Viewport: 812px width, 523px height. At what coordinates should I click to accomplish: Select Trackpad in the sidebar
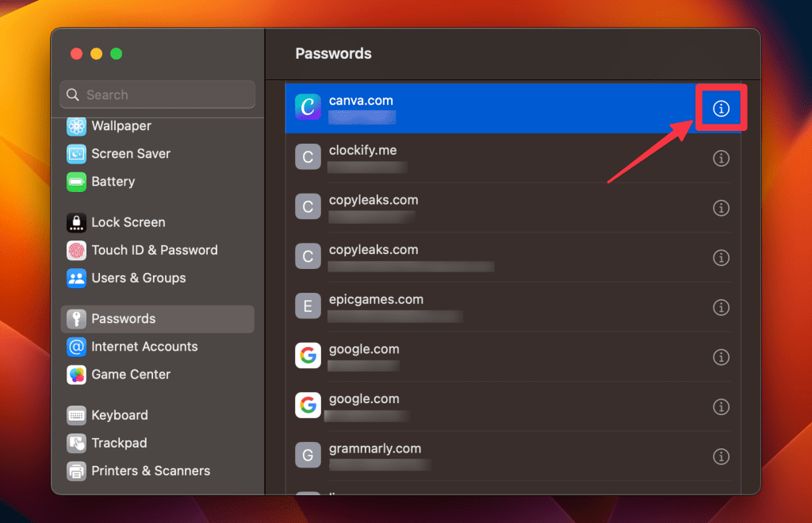tap(119, 443)
